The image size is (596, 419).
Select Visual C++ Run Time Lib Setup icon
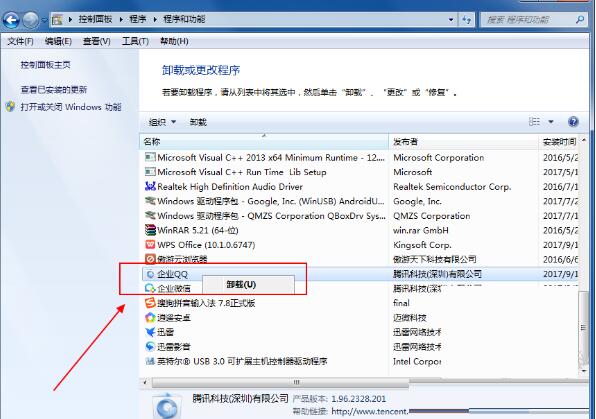click(x=150, y=172)
